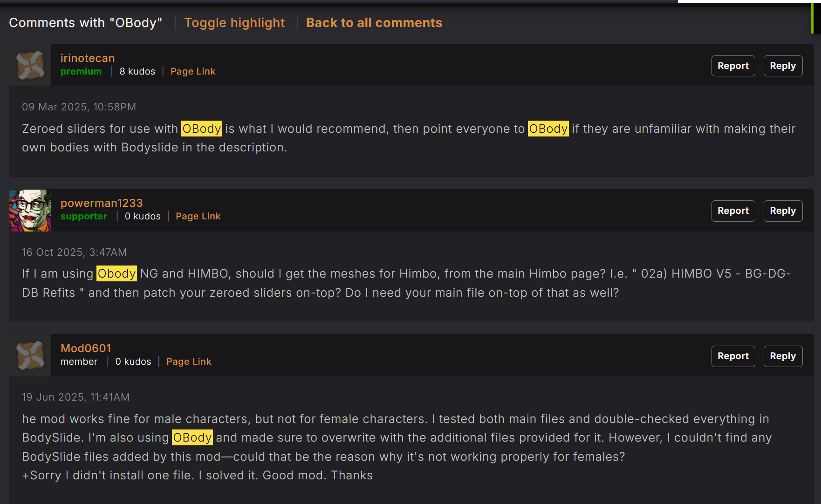Click highlighted Obody in powerman1233's comment
821x504 pixels.
tap(116, 273)
